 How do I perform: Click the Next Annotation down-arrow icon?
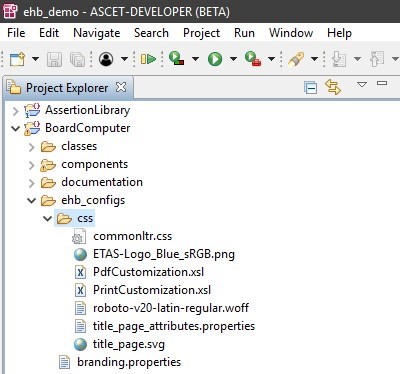coord(339,59)
